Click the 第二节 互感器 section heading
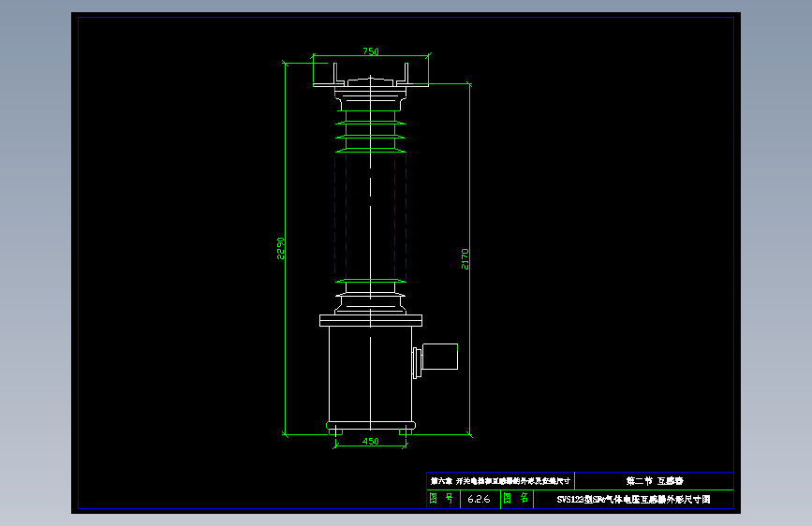The image size is (812, 526). (655, 481)
